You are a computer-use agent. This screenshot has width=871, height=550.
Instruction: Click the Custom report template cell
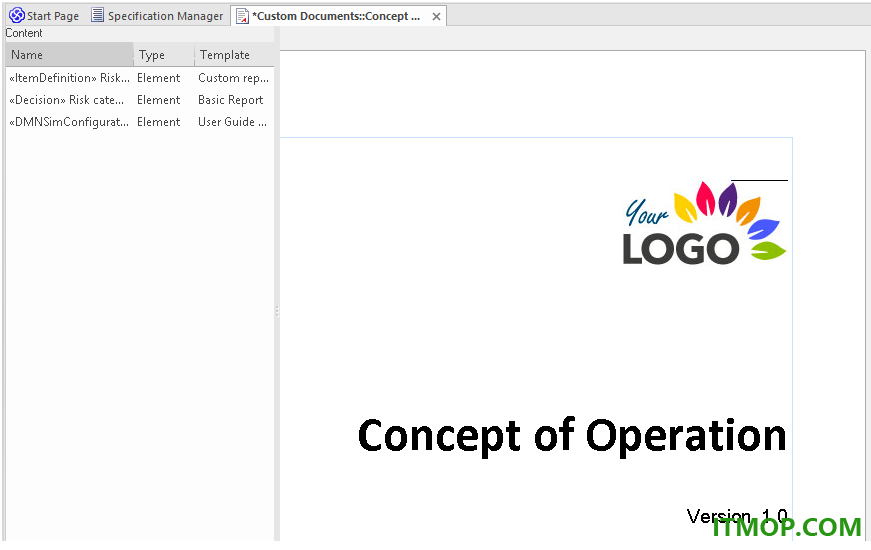(233, 78)
